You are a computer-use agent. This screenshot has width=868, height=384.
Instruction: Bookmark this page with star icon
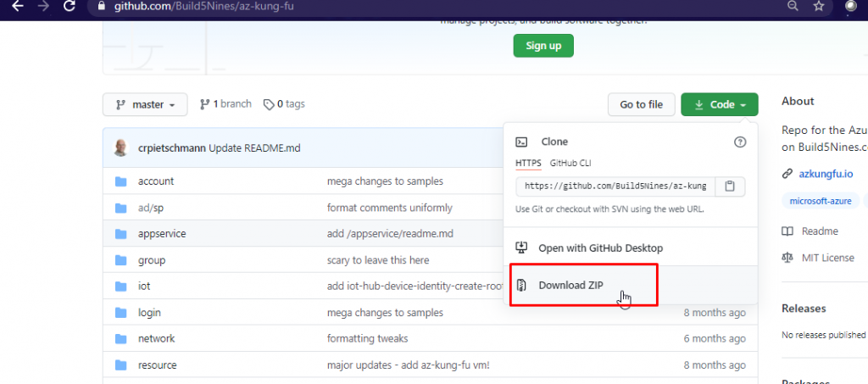[818, 7]
